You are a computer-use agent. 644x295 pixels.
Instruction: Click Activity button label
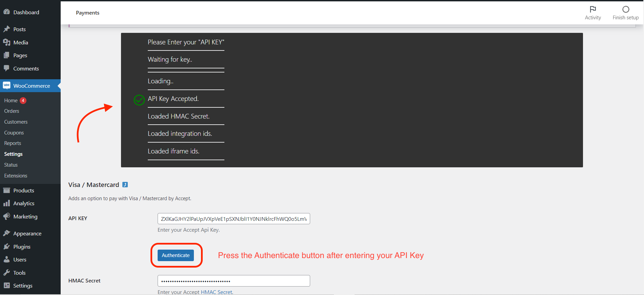coord(593,18)
